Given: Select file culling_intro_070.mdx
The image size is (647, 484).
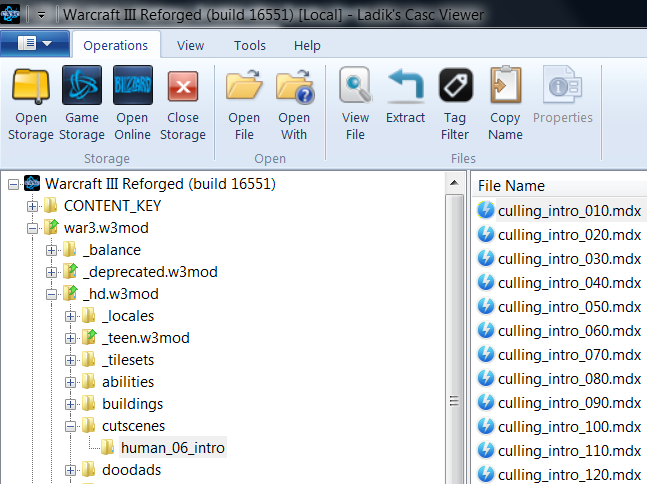Looking at the screenshot, I should click(569, 354).
